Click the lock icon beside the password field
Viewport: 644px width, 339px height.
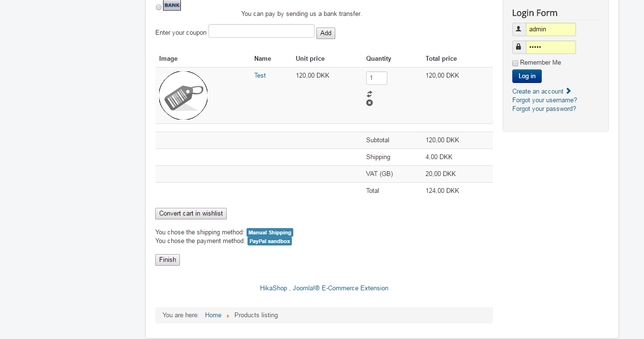[x=519, y=47]
